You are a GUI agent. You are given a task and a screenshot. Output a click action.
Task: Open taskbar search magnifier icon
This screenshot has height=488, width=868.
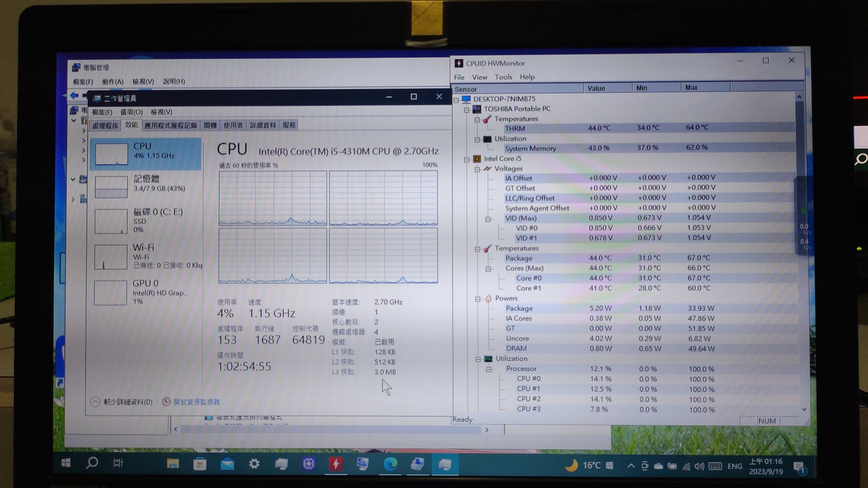92,463
